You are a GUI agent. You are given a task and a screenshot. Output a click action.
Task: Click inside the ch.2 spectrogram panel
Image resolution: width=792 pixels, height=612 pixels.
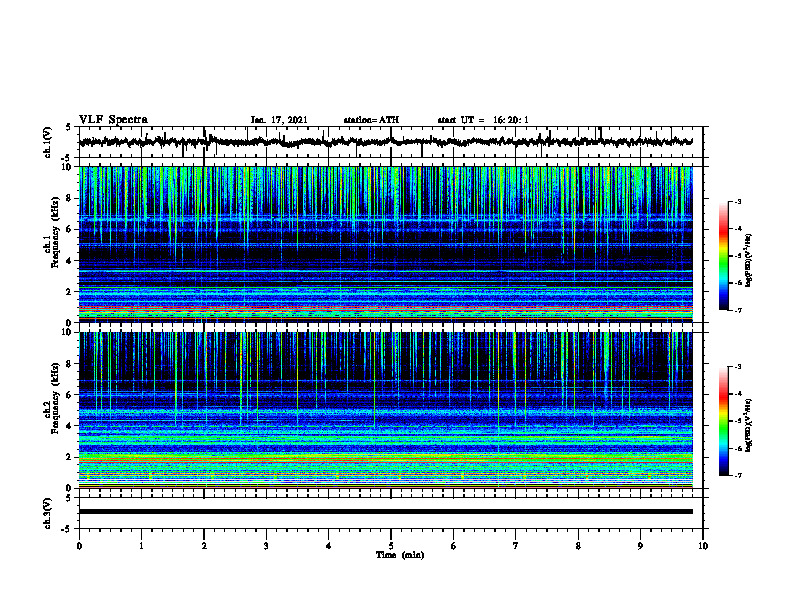click(385, 410)
